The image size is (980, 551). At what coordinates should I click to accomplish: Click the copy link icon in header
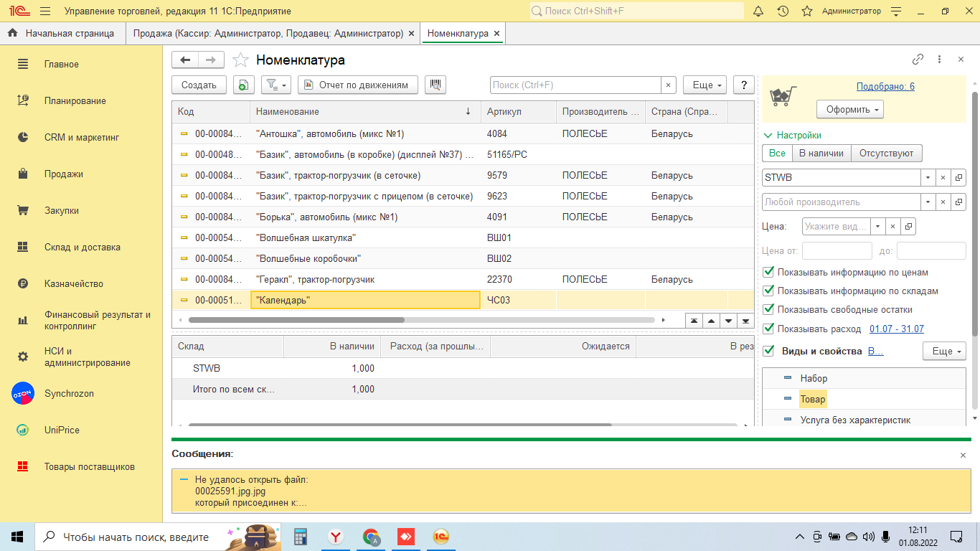coord(918,60)
